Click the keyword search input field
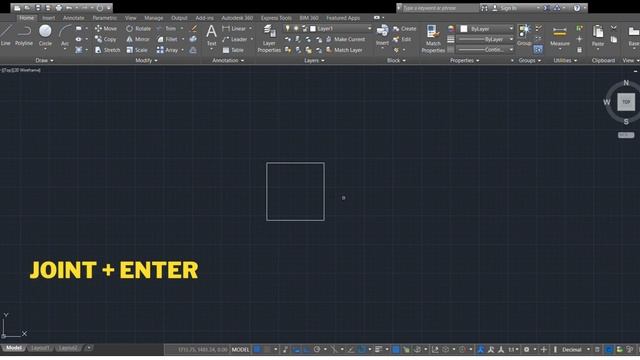 pyautogui.click(x=440, y=8)
